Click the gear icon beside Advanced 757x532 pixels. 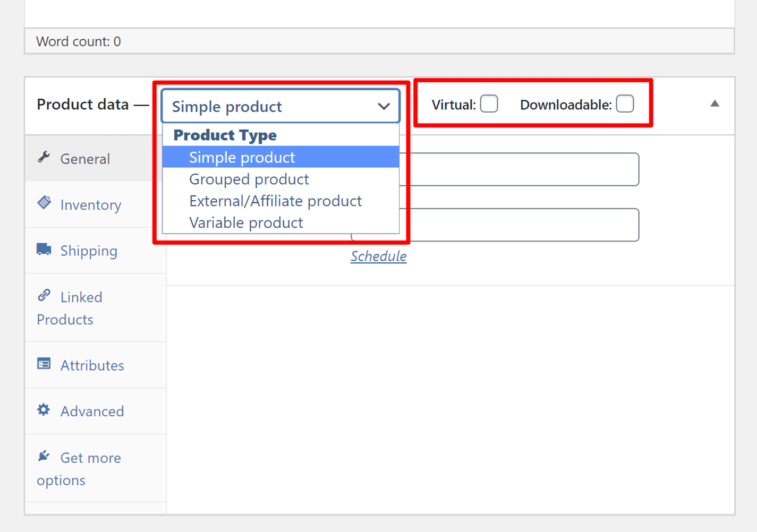point(44,409)
